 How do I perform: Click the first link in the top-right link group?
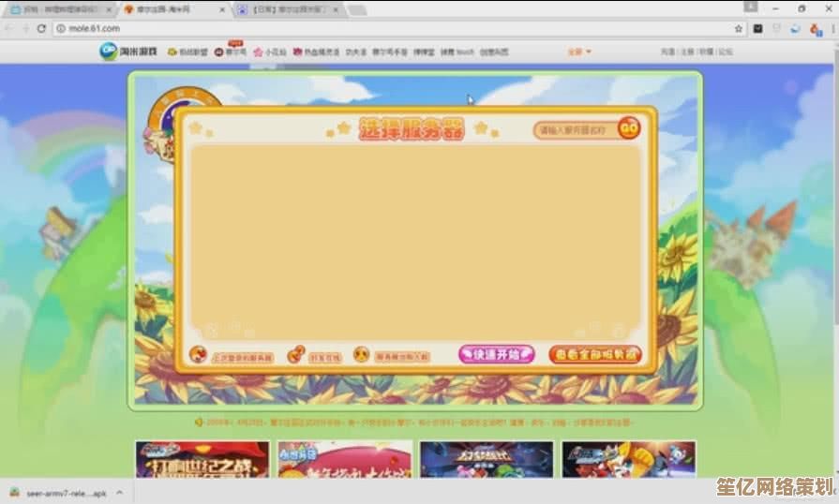click(x=667, y=52)
